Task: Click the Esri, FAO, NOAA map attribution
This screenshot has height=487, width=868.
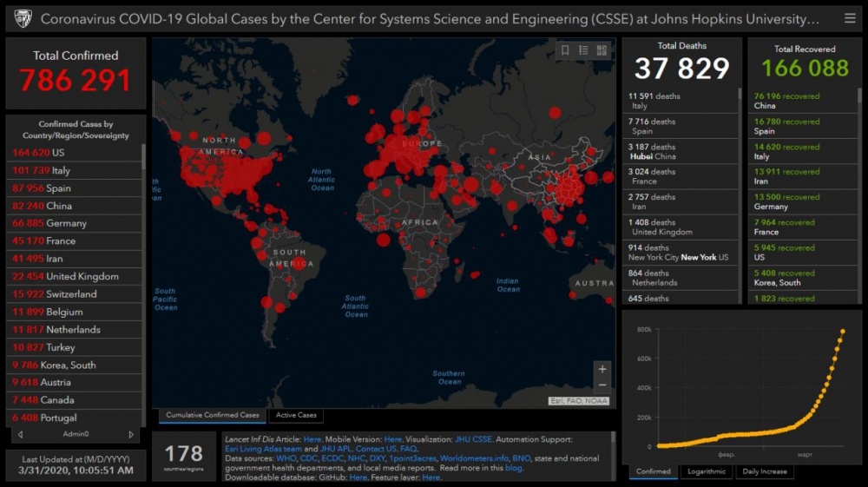Action: pyautogui.click(x=579, y=401)
